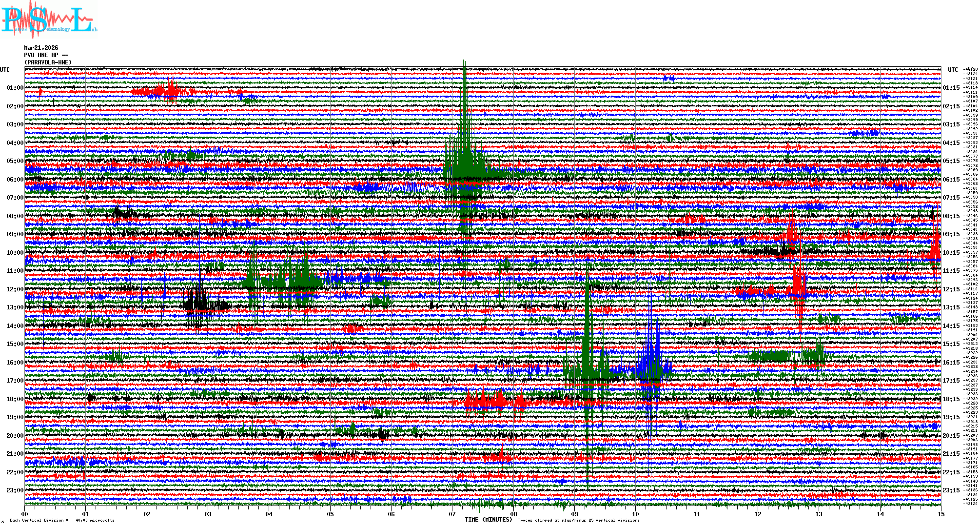This screenshot has width=980, height=527.
Task: Click the 01:00 hour label on left
Action: 15,88
